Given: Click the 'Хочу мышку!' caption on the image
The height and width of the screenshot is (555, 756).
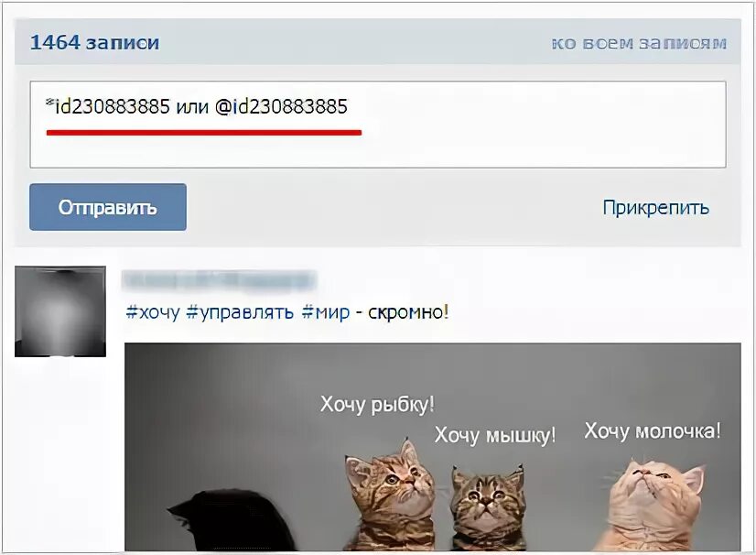Looking at the screenshot, I should 495,435.
